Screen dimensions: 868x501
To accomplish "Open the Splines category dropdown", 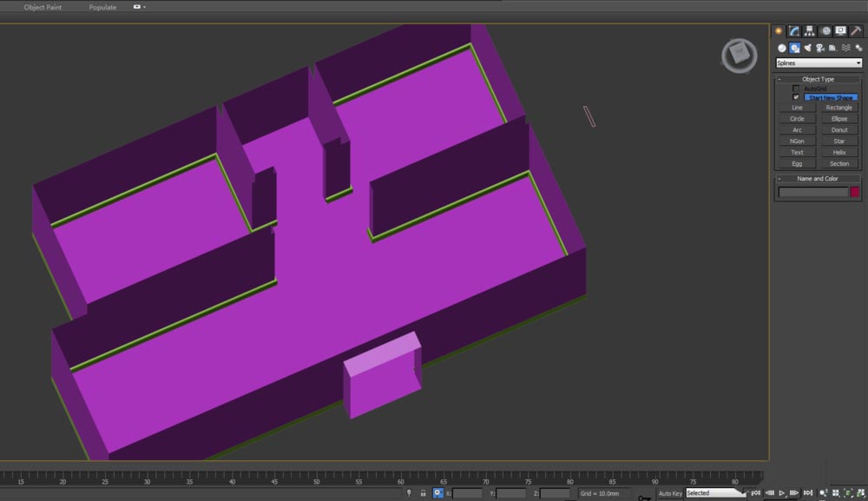I will [x=818, y=63].
